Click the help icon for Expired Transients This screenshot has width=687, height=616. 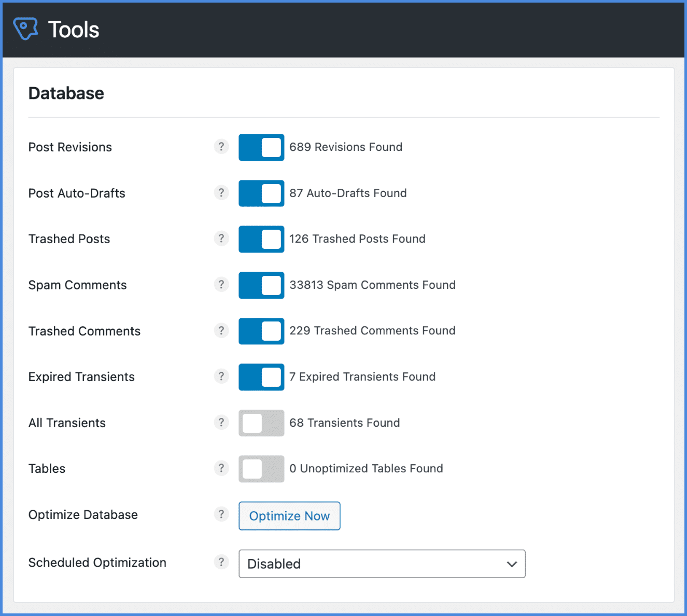click(x=221, y=376)
